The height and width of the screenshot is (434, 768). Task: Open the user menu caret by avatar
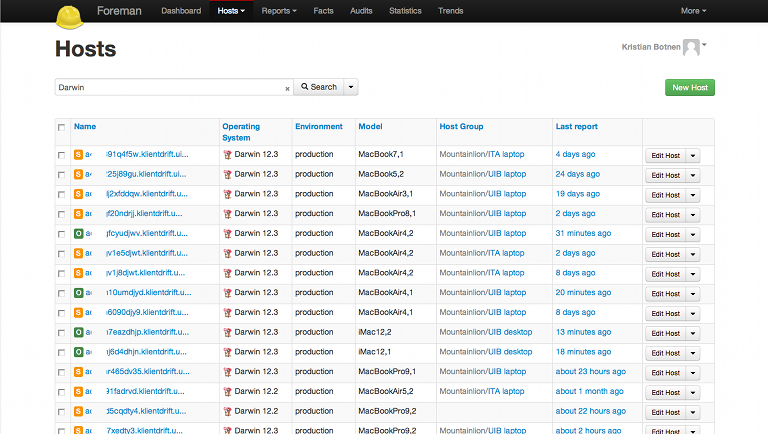coord(704,45)
